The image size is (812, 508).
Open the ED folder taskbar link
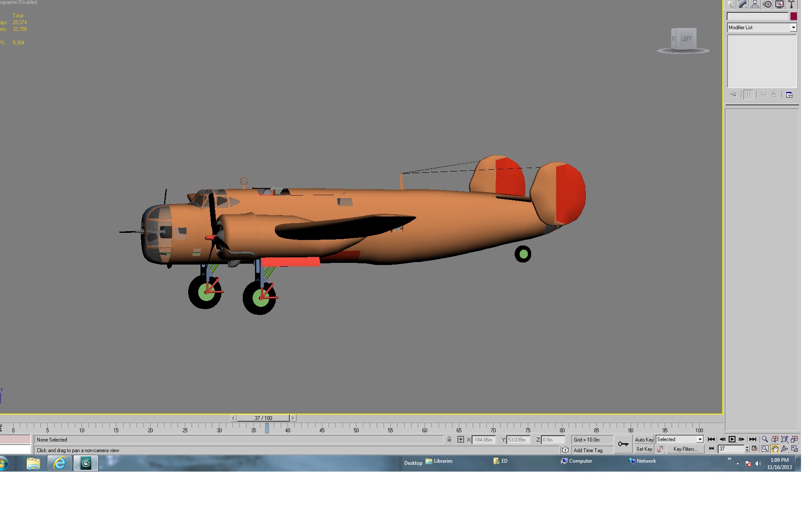[500, 461]
